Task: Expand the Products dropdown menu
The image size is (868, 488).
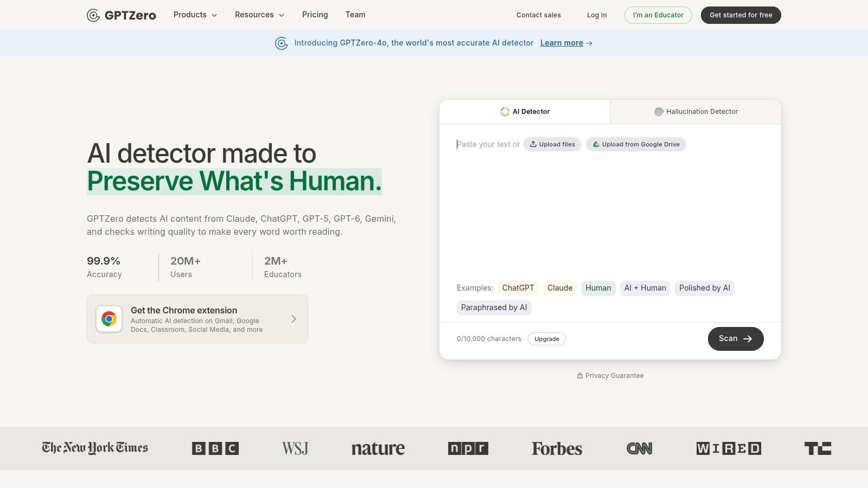Action: pyautogui.click(x=195, y=15)
